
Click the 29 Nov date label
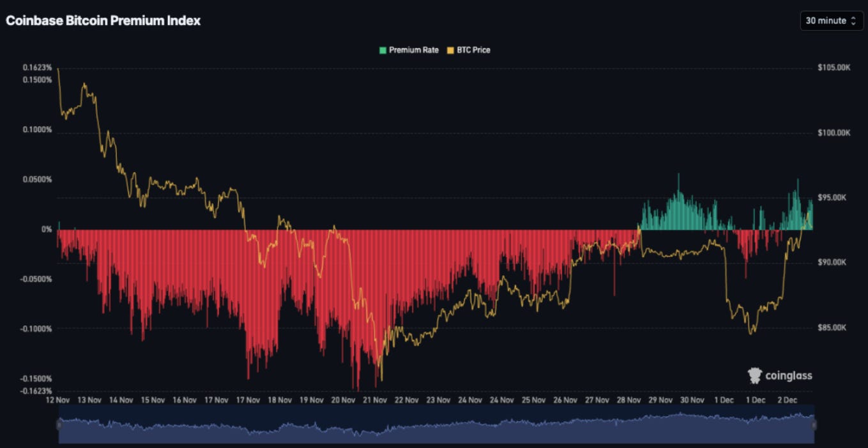[661, 400]
